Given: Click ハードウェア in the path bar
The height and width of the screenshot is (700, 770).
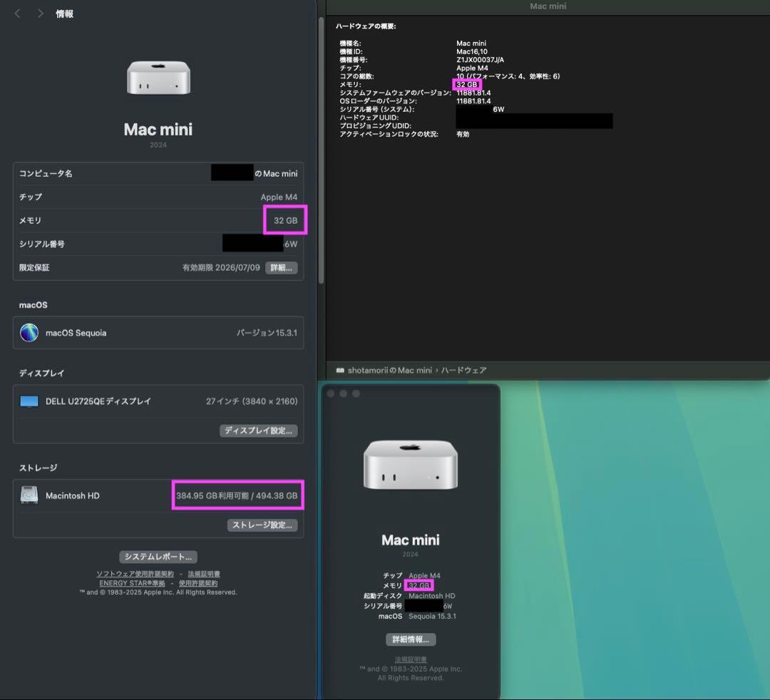Looking at the screenshot, I should (x=463, y=370).
